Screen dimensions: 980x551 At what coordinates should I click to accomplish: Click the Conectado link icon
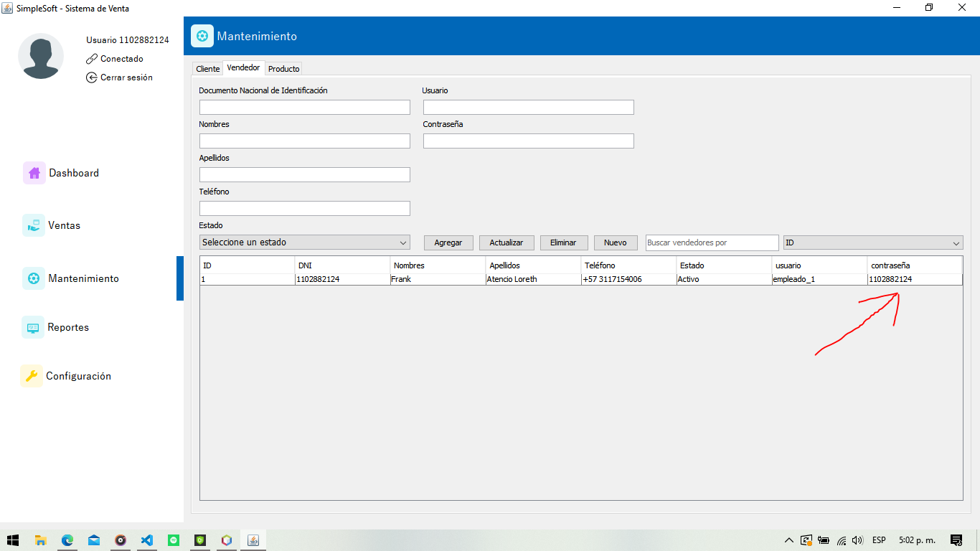coord(92,59)
